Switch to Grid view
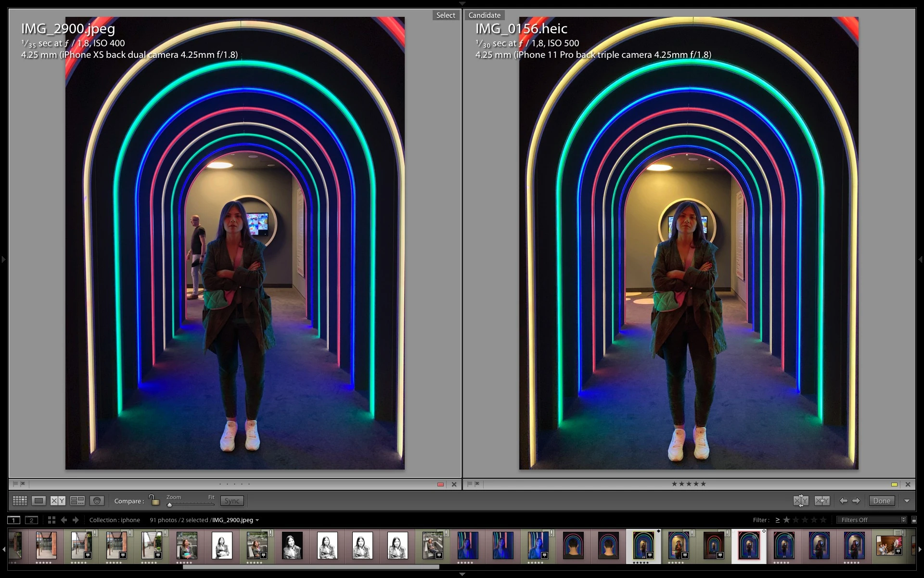The height and width of the screenshot is (578, 924). (20, 501)
